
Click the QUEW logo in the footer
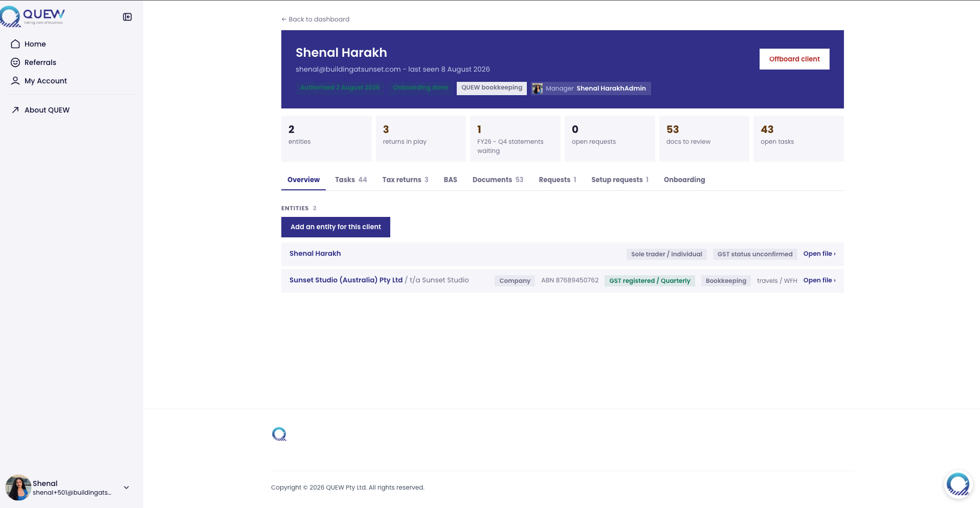pos(279,434)
